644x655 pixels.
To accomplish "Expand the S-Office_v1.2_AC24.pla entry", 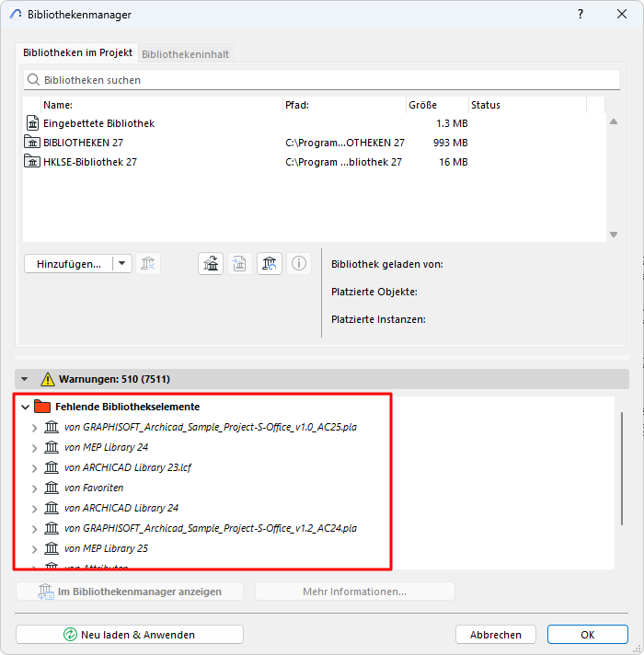I will (35, 529).
